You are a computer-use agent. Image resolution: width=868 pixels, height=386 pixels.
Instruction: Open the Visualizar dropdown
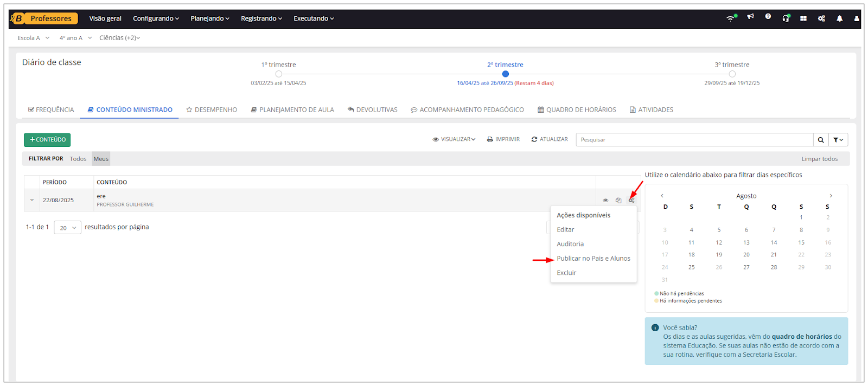454,139
